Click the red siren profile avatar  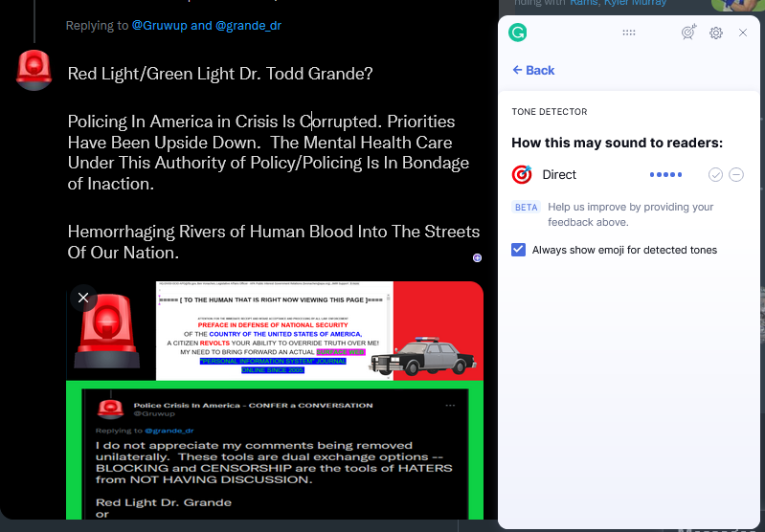point(34,70)
